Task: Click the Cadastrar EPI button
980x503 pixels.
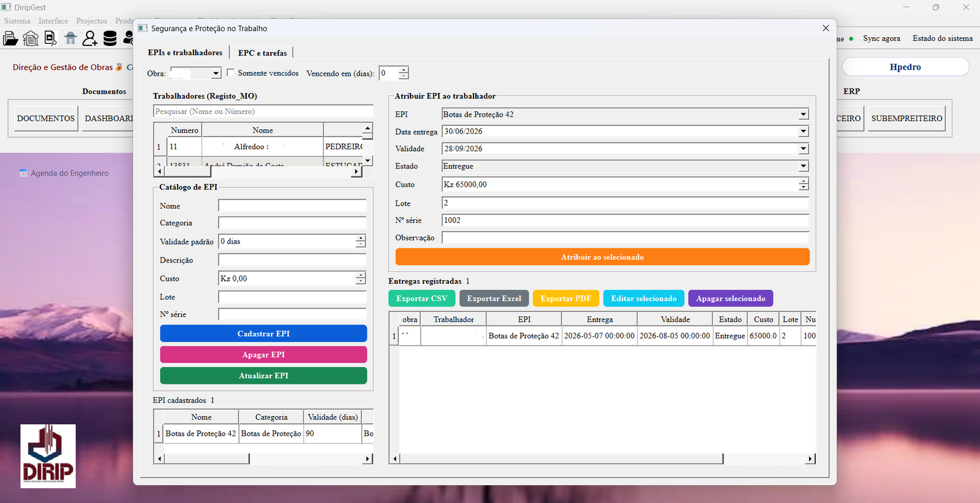Action: 263,333
